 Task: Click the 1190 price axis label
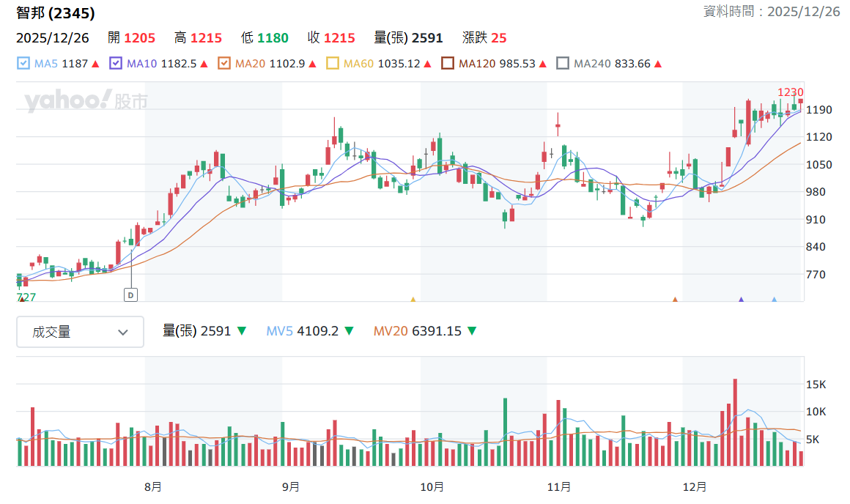click(819, 110)
